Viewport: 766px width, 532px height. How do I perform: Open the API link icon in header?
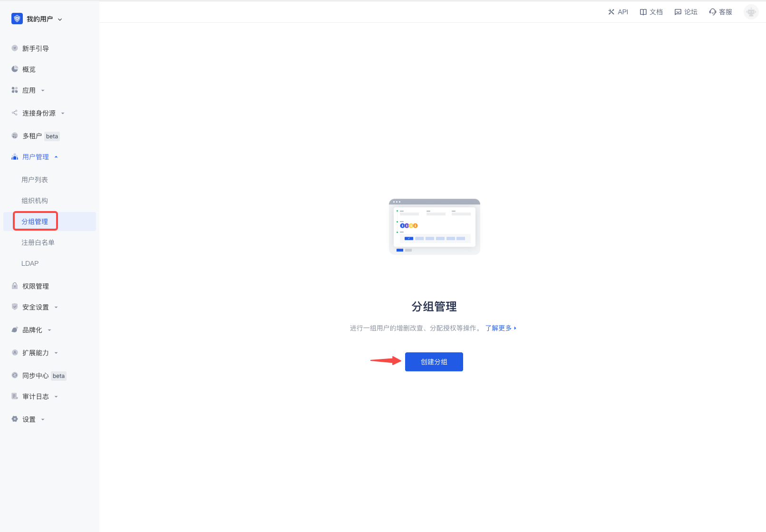click(x=611, y=12)
